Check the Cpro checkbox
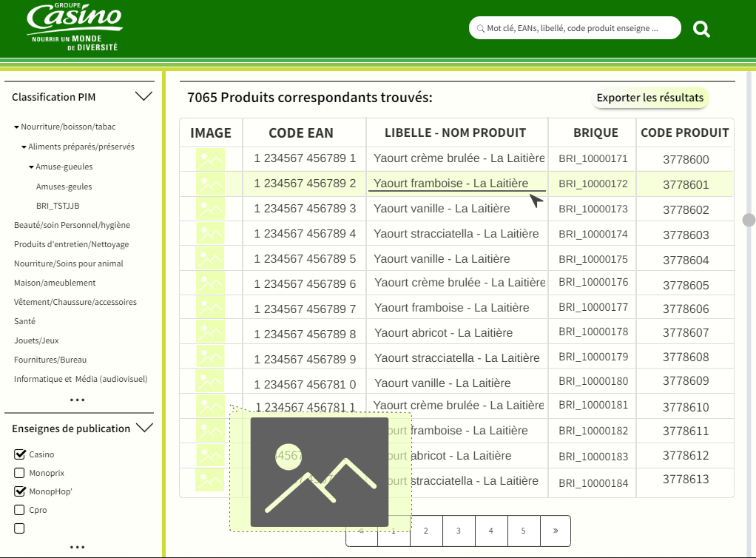756x558 pixels. [19, 510]
